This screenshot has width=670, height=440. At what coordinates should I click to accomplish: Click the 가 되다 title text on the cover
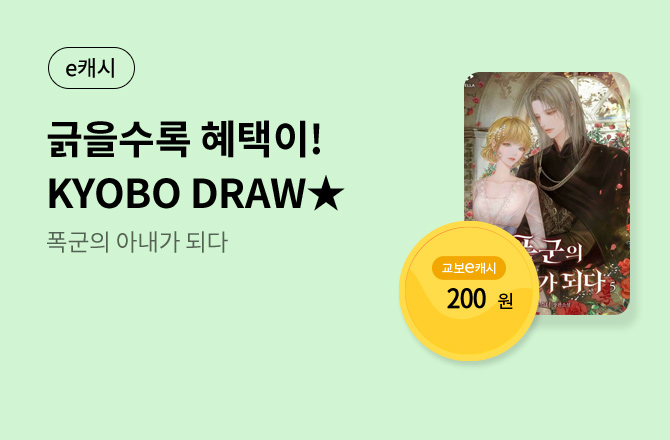coord(573,282)
